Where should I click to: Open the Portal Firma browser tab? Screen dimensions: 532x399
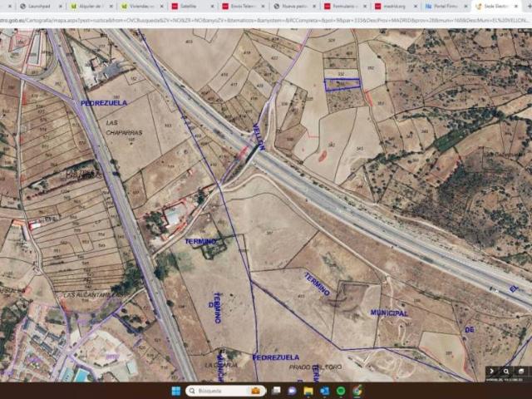click(446, 6)
